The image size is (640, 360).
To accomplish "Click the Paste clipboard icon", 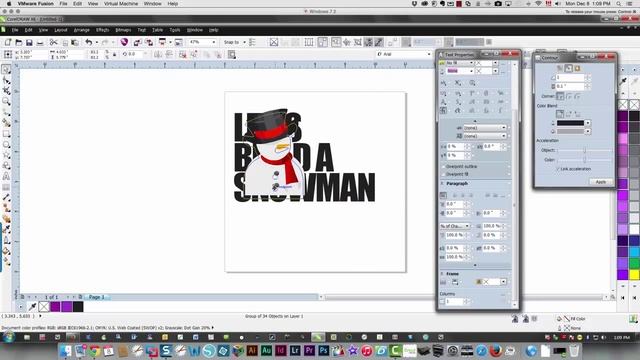I will [75, 42].
